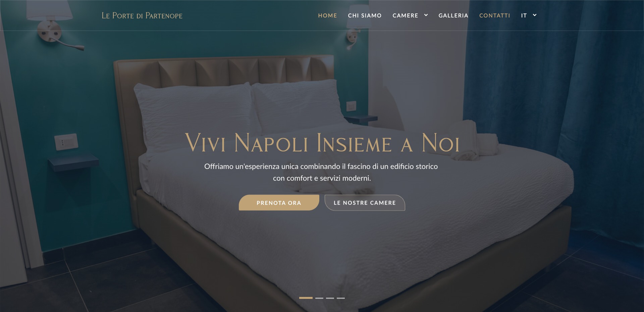Click the rolled white towels on the bed
The height and width of the screenshot is (312, 644).
pos(474,141)
